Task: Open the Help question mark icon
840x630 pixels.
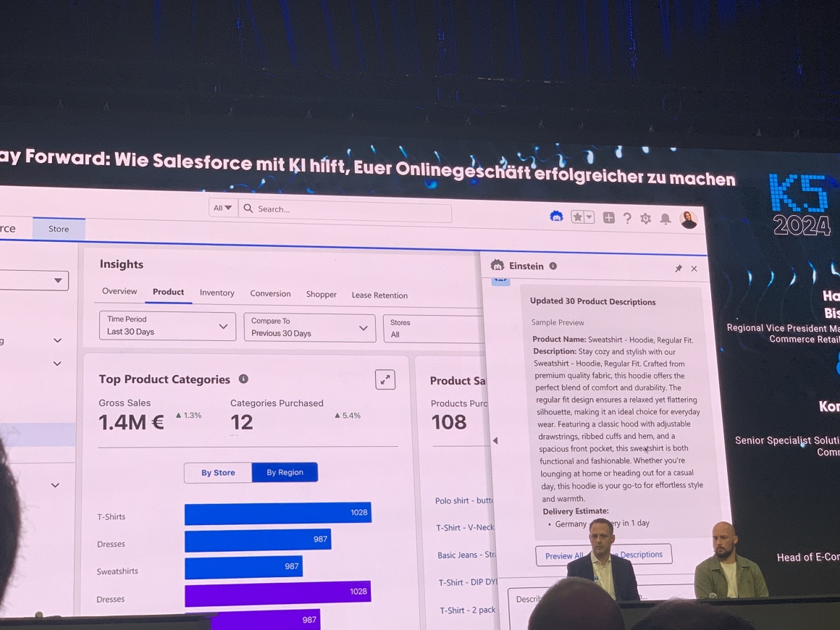Action: (627, 218)
